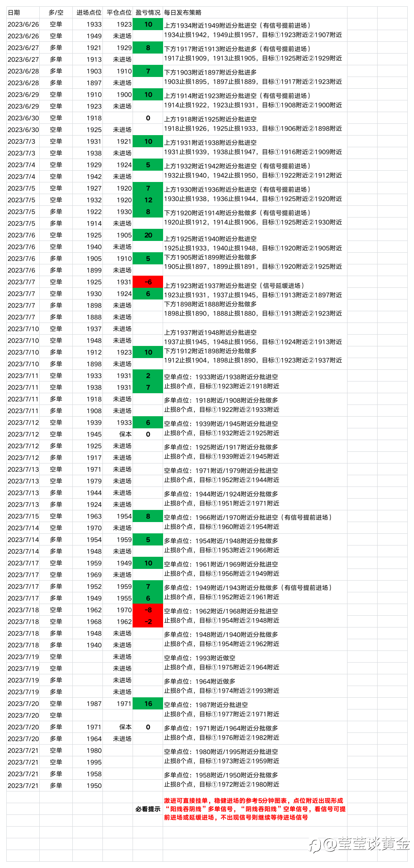Click 空单点位：1980附近/1995附近分批进空 text
This screenshot has width=414, height=868.
point(221,752)
